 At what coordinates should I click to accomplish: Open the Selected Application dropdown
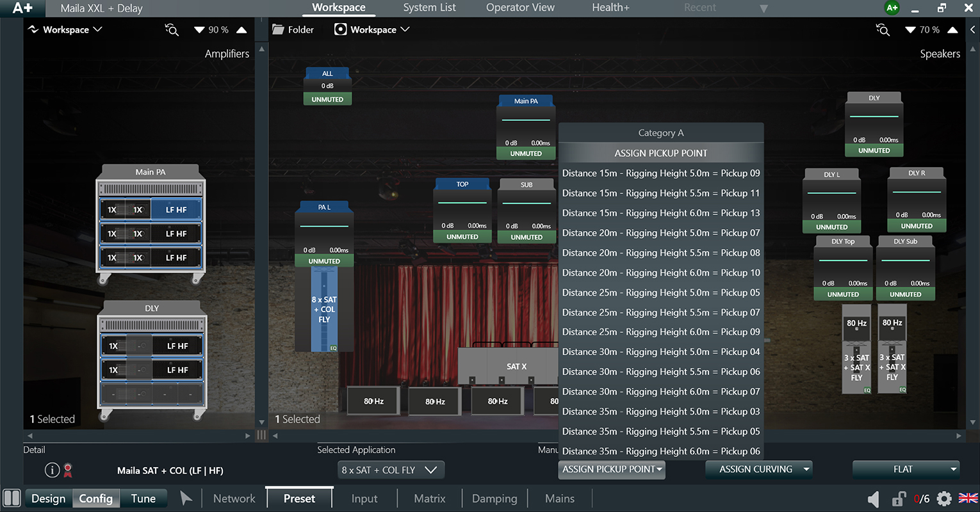(x=390, y=470)
